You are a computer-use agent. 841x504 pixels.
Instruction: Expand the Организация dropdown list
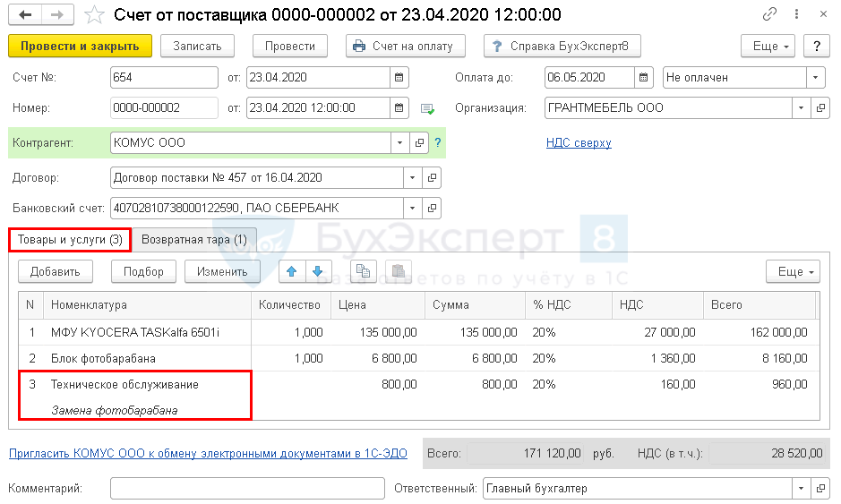[800, 108]
